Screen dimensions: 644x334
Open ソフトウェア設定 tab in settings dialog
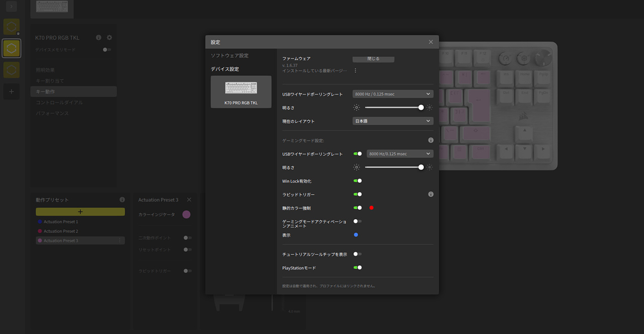coord(229,55)
